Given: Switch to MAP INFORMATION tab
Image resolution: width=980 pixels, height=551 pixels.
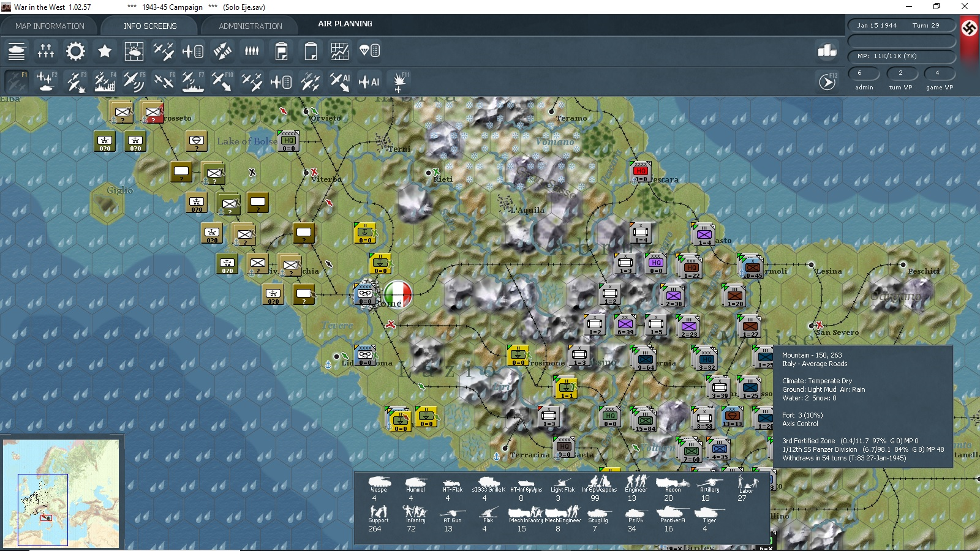Looking at the screenshot, I should [x=50, y=26].
